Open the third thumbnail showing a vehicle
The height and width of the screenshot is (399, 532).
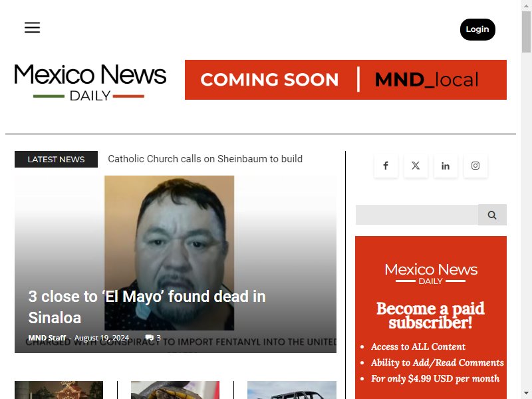coord(292,390)
